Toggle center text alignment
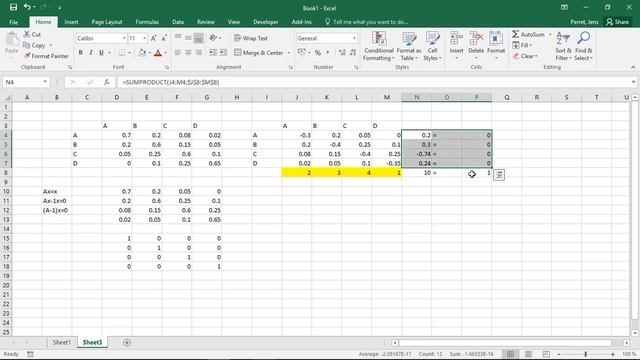640x360 pixels. click(188, 53)
